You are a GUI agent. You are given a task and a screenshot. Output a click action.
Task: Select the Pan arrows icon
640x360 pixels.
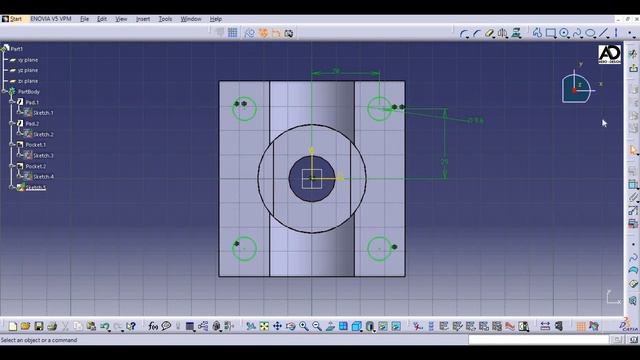(278, 326)
